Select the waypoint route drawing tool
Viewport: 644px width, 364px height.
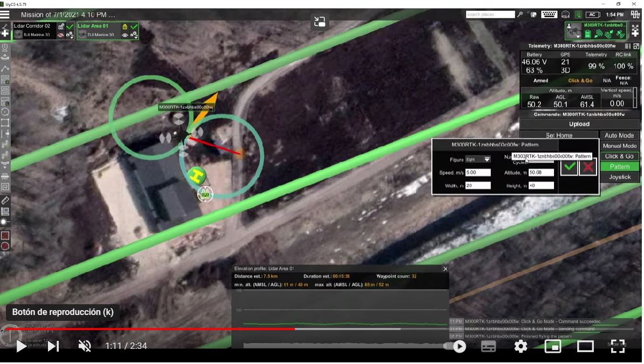point(5,68)
